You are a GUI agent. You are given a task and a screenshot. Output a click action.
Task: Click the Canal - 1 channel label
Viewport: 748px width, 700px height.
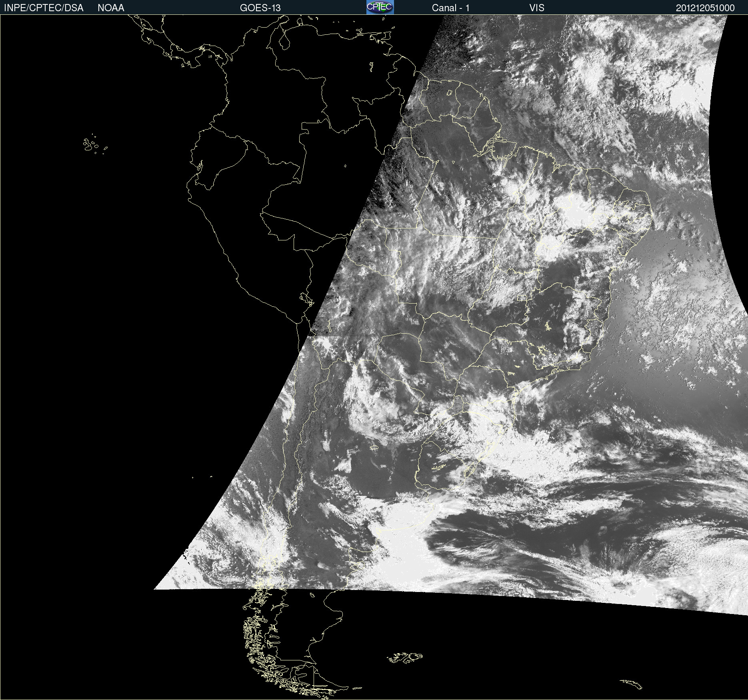[x=451, y=8]
